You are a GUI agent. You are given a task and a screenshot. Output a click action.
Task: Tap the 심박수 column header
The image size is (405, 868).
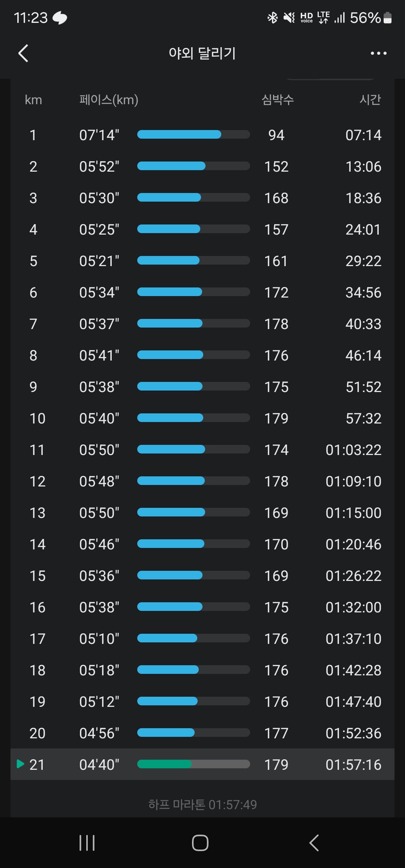277,99
